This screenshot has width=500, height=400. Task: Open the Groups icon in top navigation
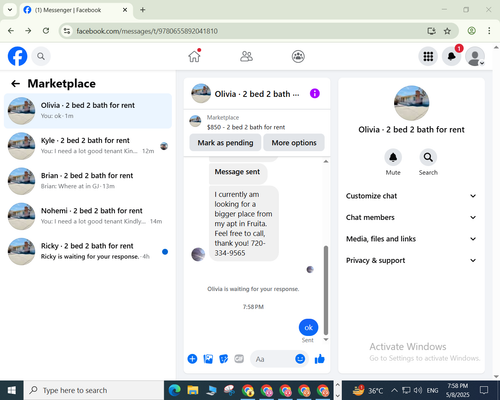click(x=298, y=56)
